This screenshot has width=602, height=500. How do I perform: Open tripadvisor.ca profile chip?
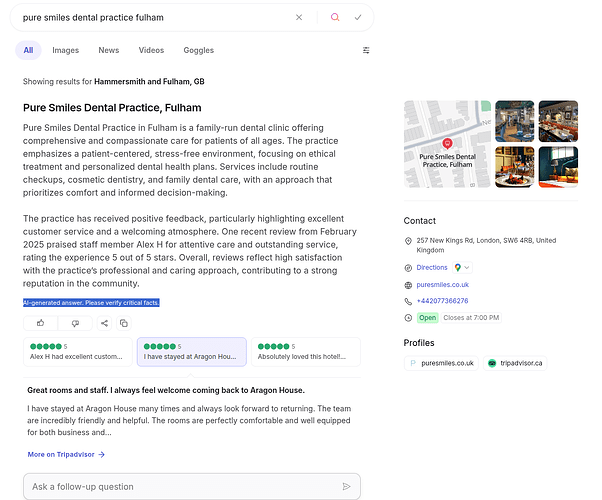pyautogui.click(x=515, y=363)
